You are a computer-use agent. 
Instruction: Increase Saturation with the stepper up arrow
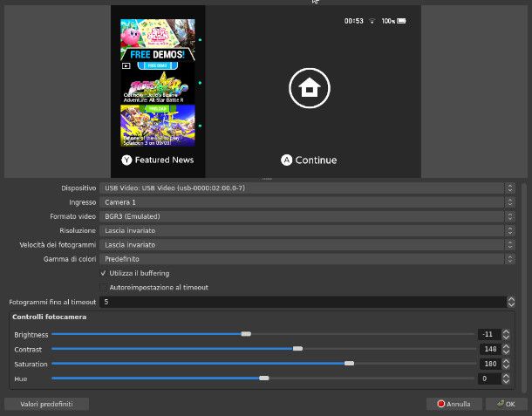506,361
